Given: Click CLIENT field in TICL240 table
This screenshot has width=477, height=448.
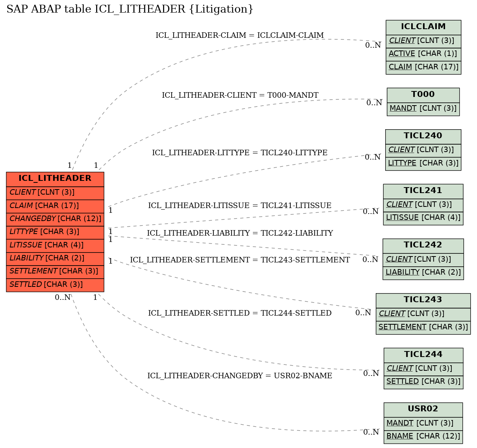Looking at the screenshot, I should pos(423,150).
